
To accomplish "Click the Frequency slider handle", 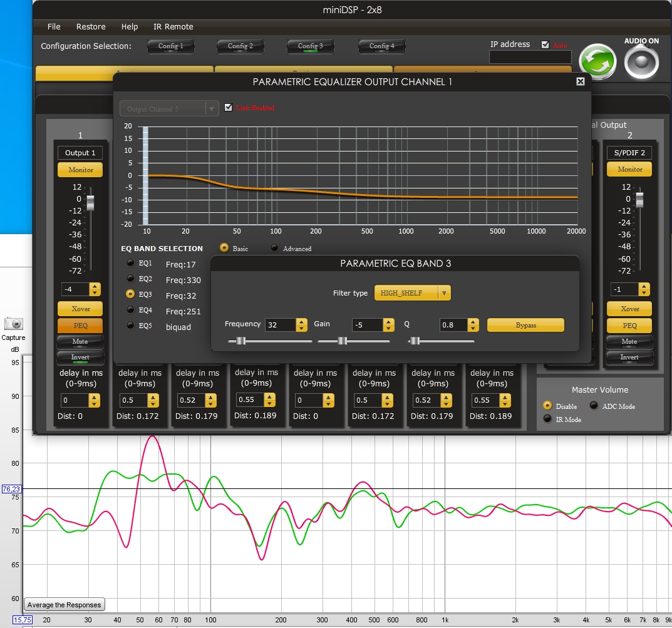I will coord(241,341).
